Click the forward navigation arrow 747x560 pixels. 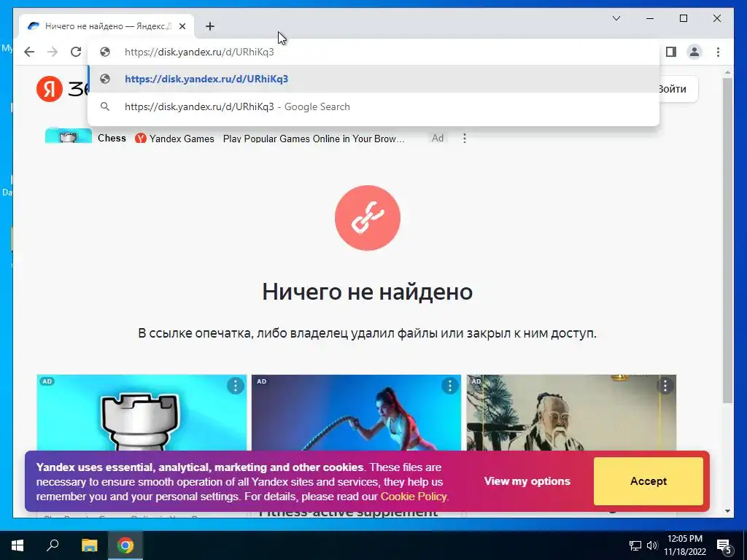pyautogui.click(x=53, y=52)
